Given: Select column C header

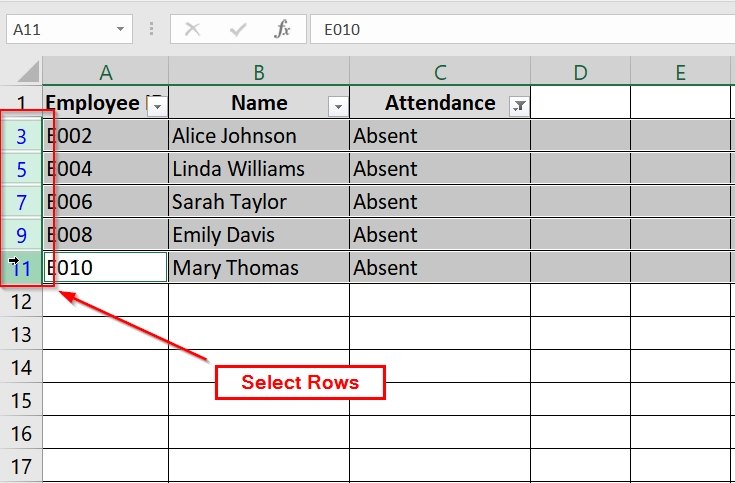Looking at the screenshot, I should pos(440,72).
